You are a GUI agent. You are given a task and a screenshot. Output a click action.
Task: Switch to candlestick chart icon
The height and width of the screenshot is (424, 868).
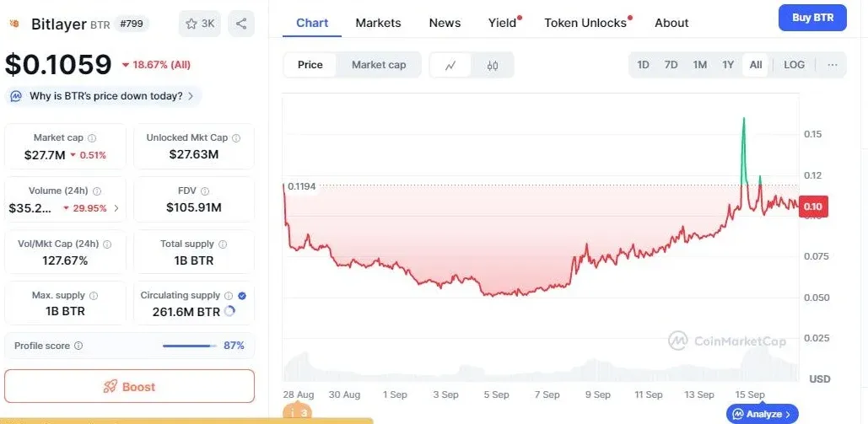coord(492,65)
